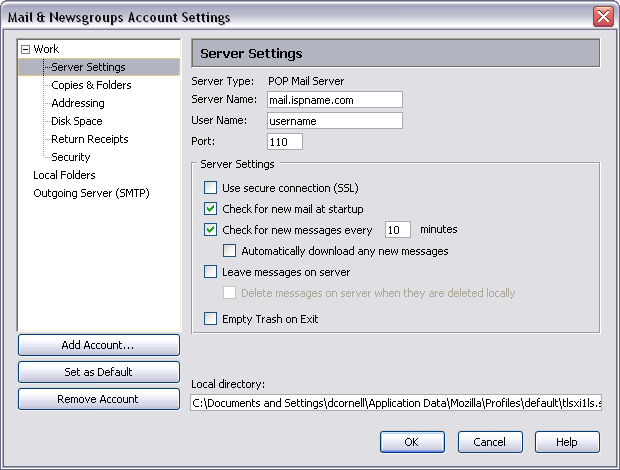Select Outgoing Server (SMTP) entry
This screenshot has height=470, width=620.
(x=91, y=193)
